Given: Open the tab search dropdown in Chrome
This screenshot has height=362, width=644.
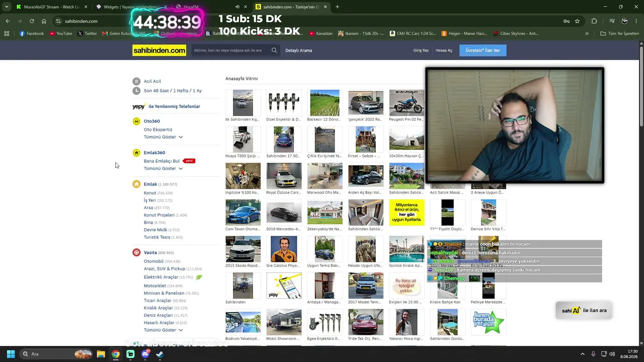Looking at the screenshot, I should 7,7.
